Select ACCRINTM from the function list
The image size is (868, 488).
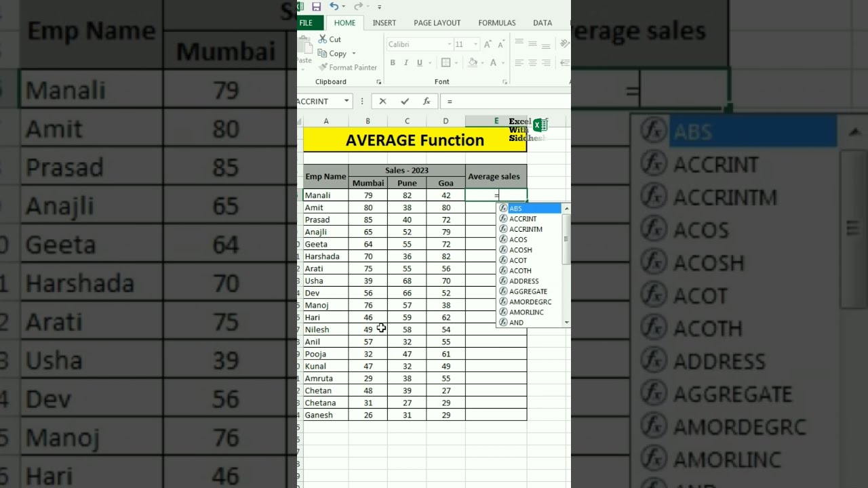click(x=530, y=229)
